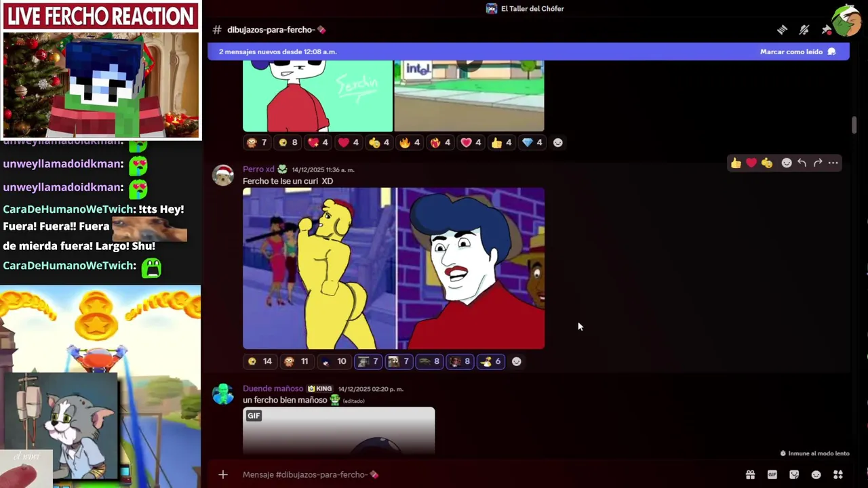Click the 14/12/2025 11:36 a. m. timestamp

coord(323,169)
